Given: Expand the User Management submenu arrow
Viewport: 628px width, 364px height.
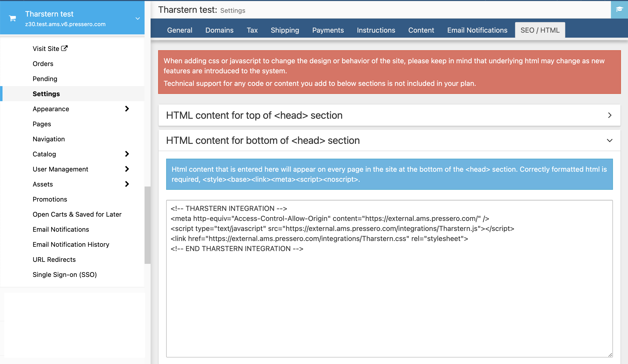Looking at the screenshot, I should (x=127, y=169).
